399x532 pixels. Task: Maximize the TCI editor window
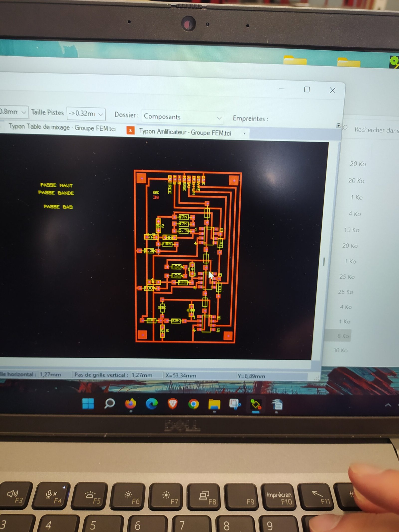pos(307,90)
